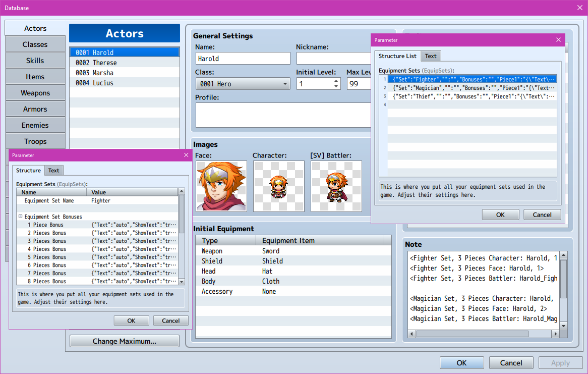The image size is (588, 374).
Task: Click the SV Battler sprite thumbnail
Action: pos(336,186)
